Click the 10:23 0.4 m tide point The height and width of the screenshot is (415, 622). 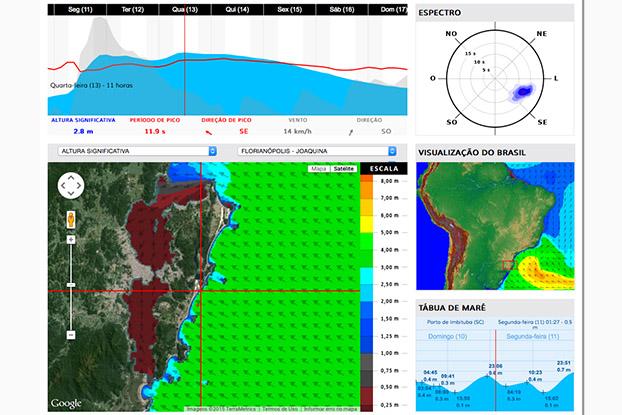(535, 376)
